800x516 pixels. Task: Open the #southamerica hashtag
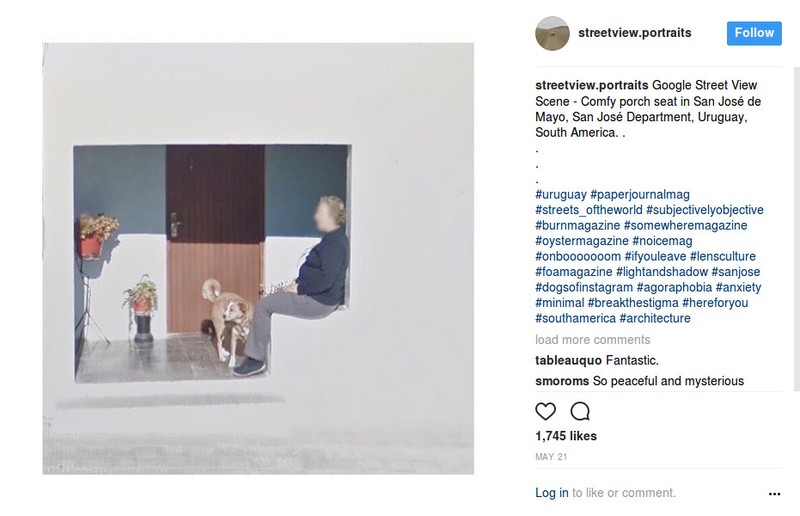[576, 318]
